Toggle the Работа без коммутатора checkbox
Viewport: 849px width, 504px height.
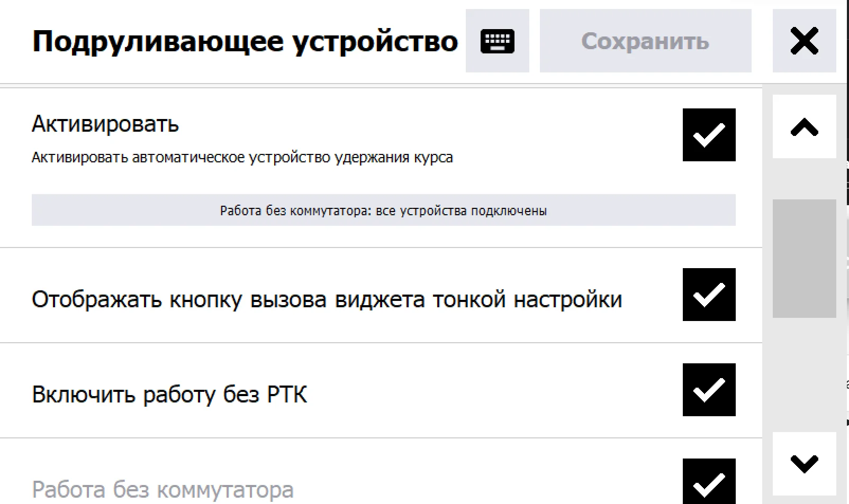click(709, 481)
